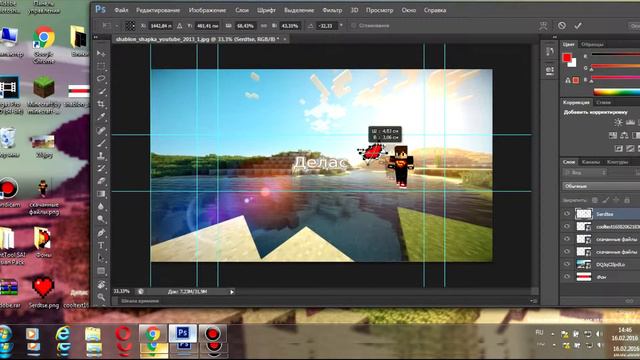The height and width of the screenshot is (360, 640).
Task: Select the Lasso tool
Action: tap(101, 78)
